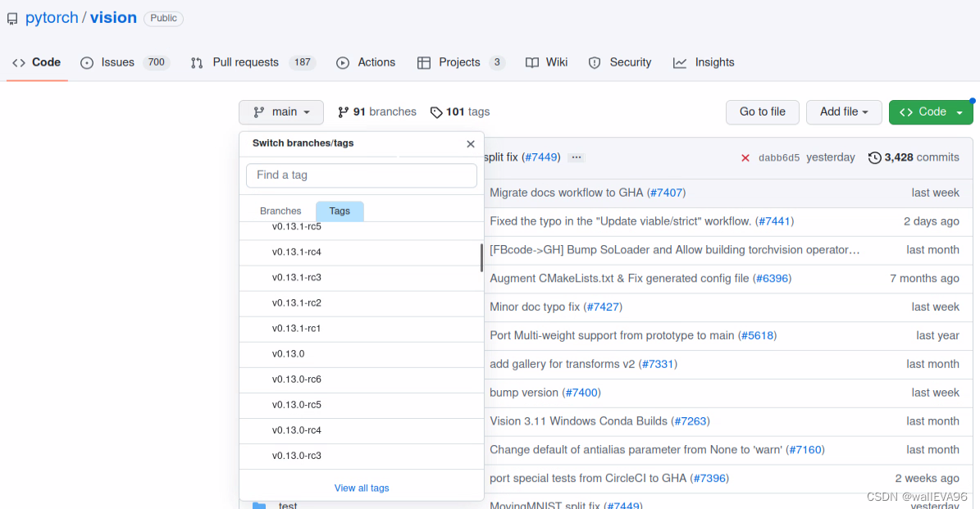This screenshot has height=509, width=980.
Task: Open the pytorch owner link
Action: pos(52,17)
